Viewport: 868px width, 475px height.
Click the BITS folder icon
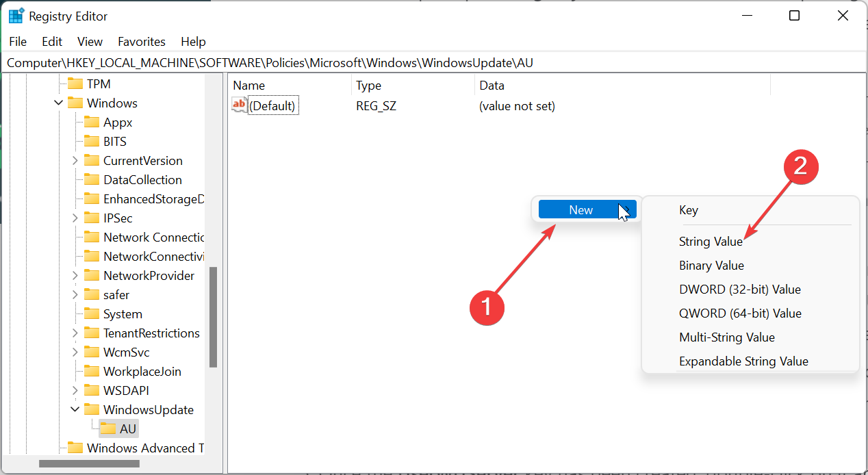coord(91,142)
